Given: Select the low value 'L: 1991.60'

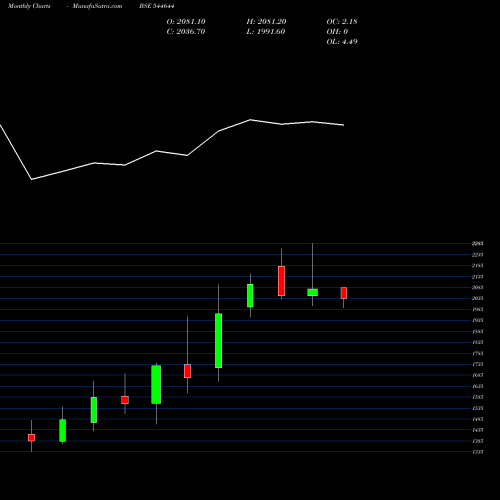Looking at the screenshot, I should [266, 32].
